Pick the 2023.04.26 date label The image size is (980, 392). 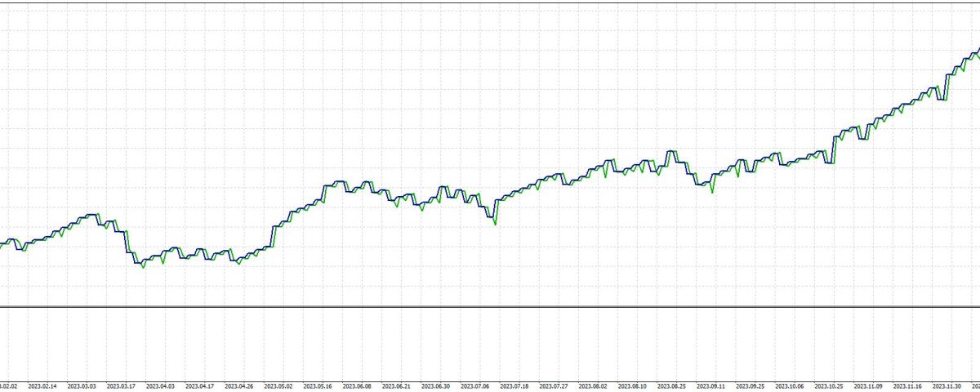click(239, 386)
